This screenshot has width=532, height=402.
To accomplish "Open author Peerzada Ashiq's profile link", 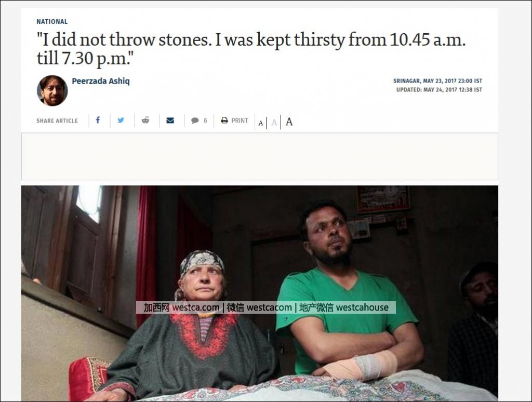I will pos(101,81).
